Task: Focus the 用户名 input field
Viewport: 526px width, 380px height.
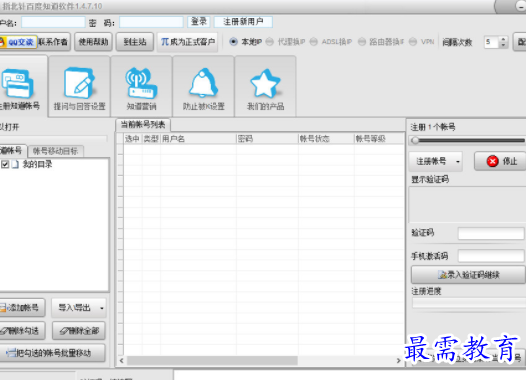Action: coord(53,22)
